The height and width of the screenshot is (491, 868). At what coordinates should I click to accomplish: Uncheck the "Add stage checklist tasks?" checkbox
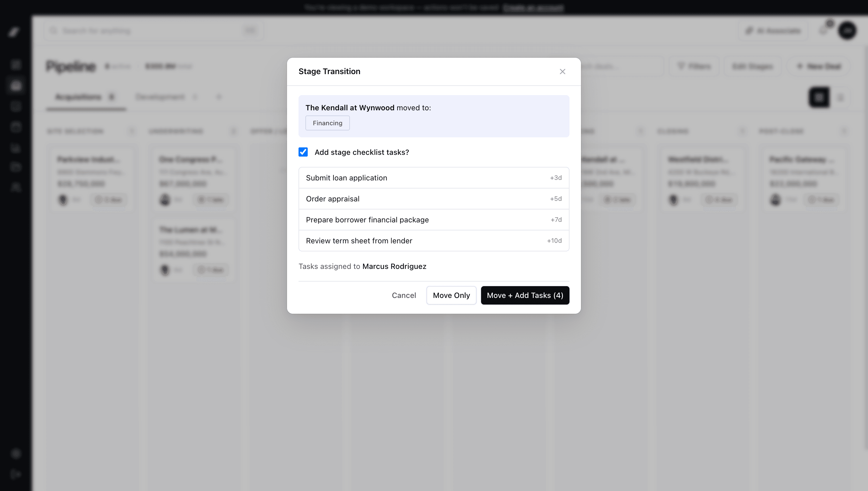click(303, 152)
